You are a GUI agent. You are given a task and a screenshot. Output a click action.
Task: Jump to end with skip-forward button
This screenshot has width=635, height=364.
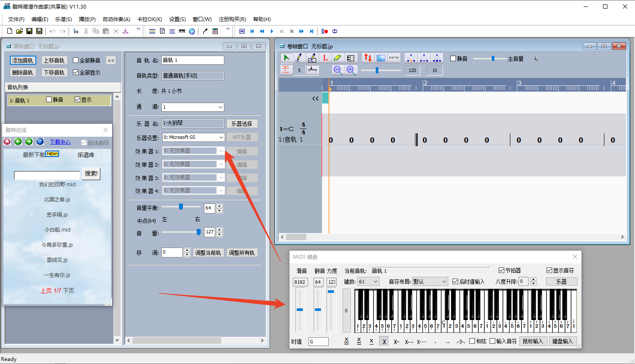click(311, 31)
